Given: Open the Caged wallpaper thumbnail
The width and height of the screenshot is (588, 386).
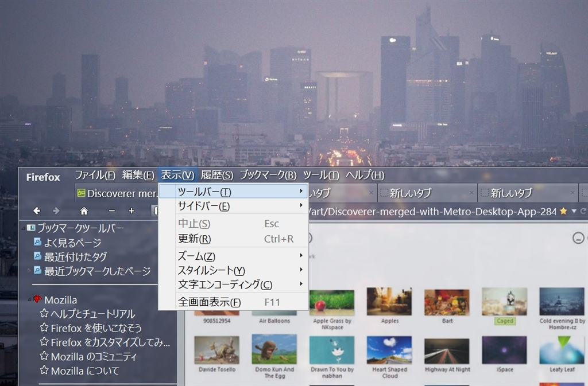Looking at the screenshot, I should coord(505,301).
